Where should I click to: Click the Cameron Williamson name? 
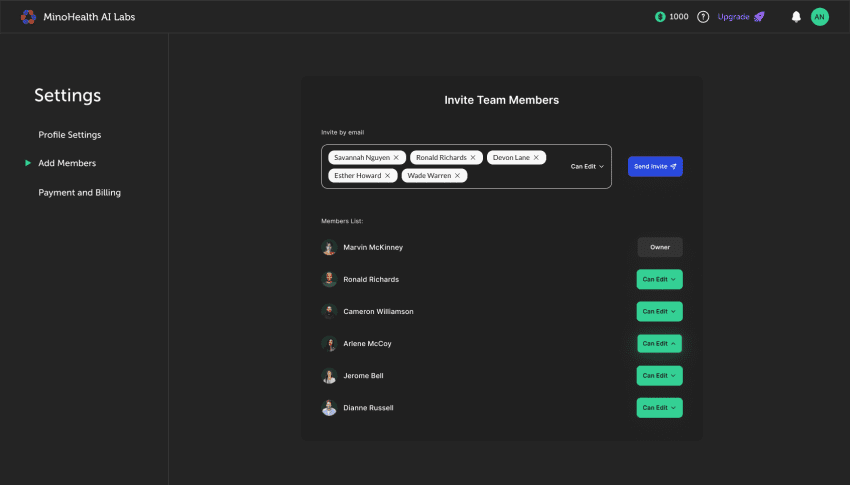[378, 312]
